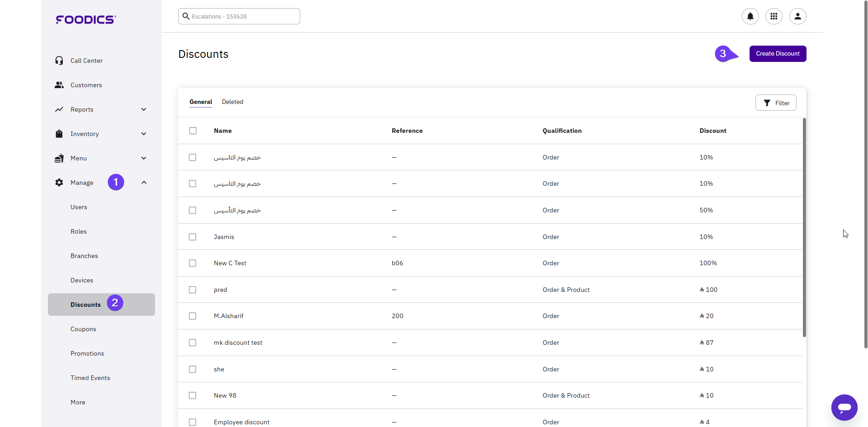868x427 pixels.
Task: Open Promotions in sidebar
Action: (x=87, y=353)
